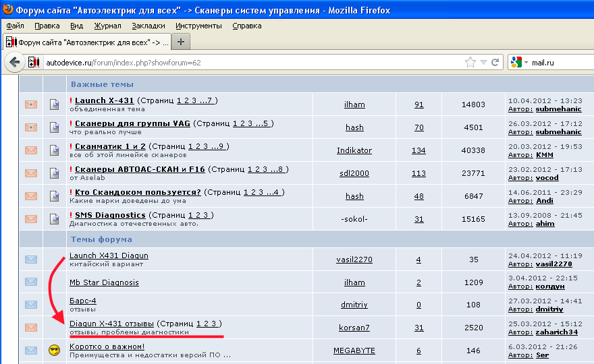The image size is (594, 364).
Task: Focus the address bar with autodevice.ru URL
Action: pos(253,63)
